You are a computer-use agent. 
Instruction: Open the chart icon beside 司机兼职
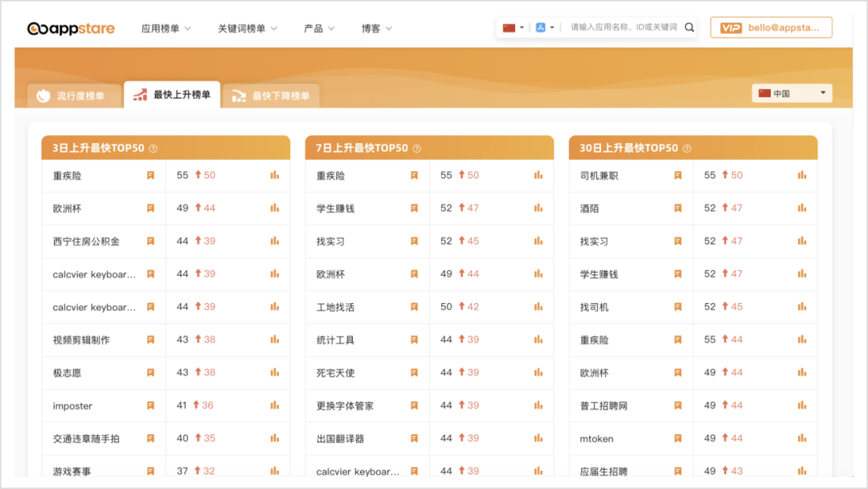click(x=801, y=175)
